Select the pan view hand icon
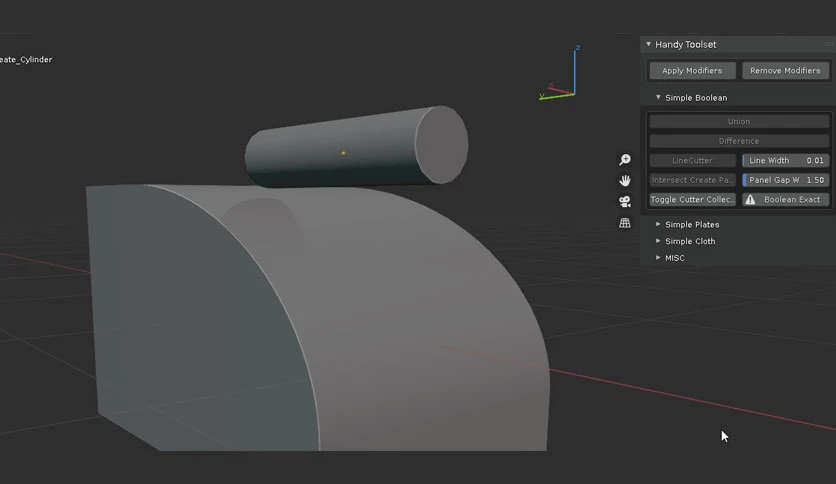Screen dimensions: 836x484 (x=625, y=180)
